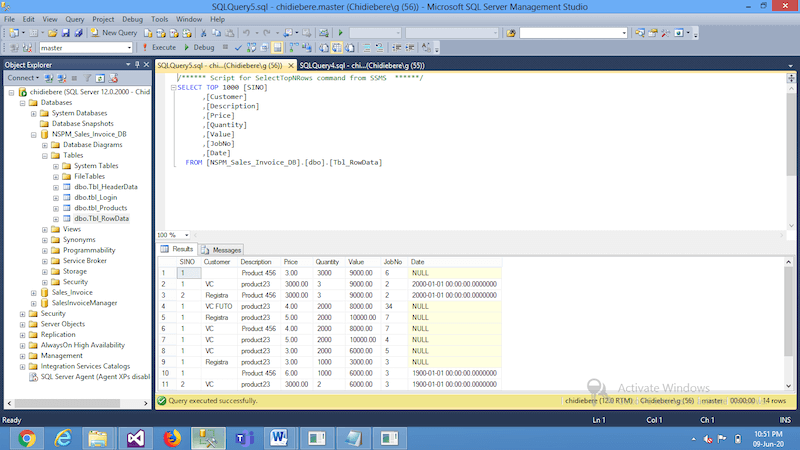The height and width of the screenshot is (450, 800).
Task: Click the Decrease Indent icon
Action: click(x=397, y=47)
